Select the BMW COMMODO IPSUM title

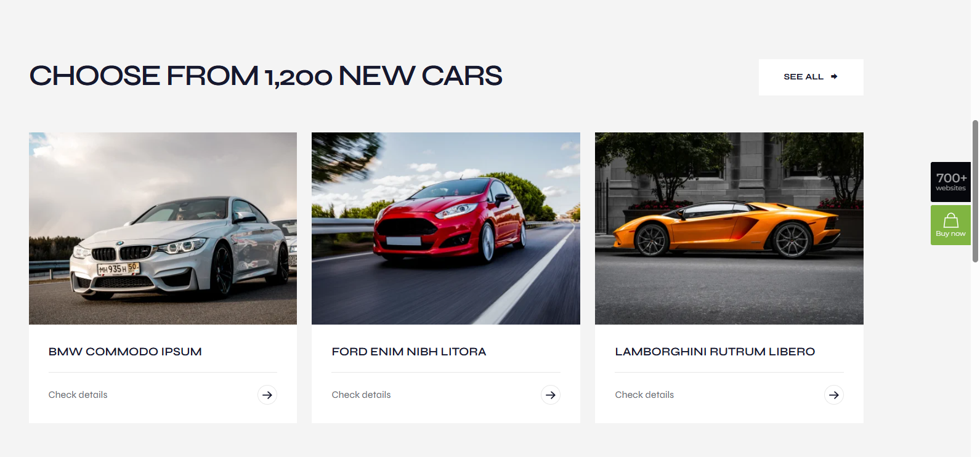pos(125,352)
